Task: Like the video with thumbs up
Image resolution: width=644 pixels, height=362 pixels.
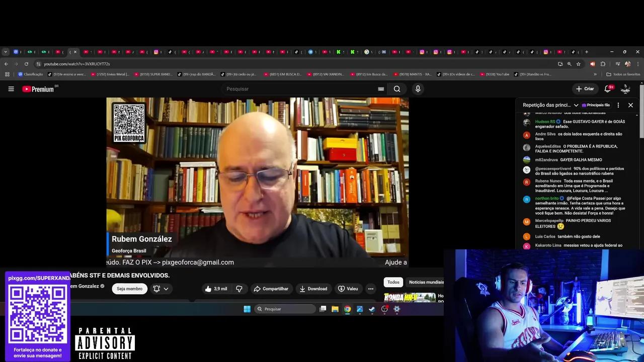Action: (x=216, y=289)
